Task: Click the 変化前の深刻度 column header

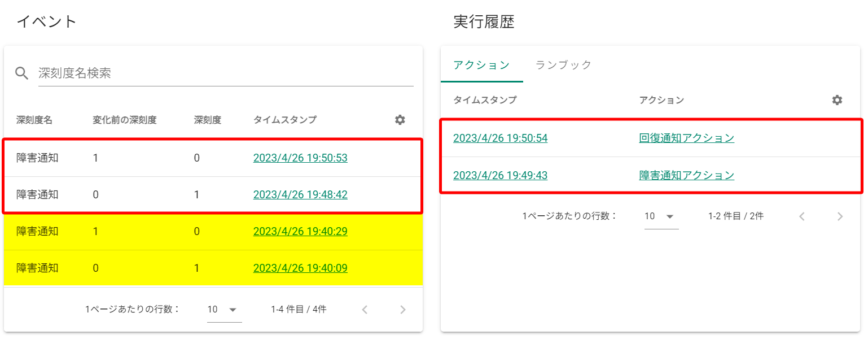Action: [x=124, y=120]
